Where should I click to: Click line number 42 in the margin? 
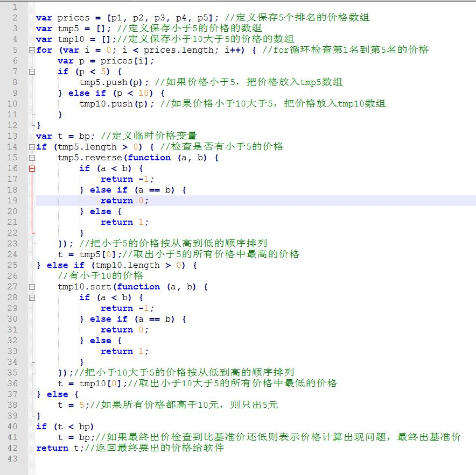click(x=12, y=448)
